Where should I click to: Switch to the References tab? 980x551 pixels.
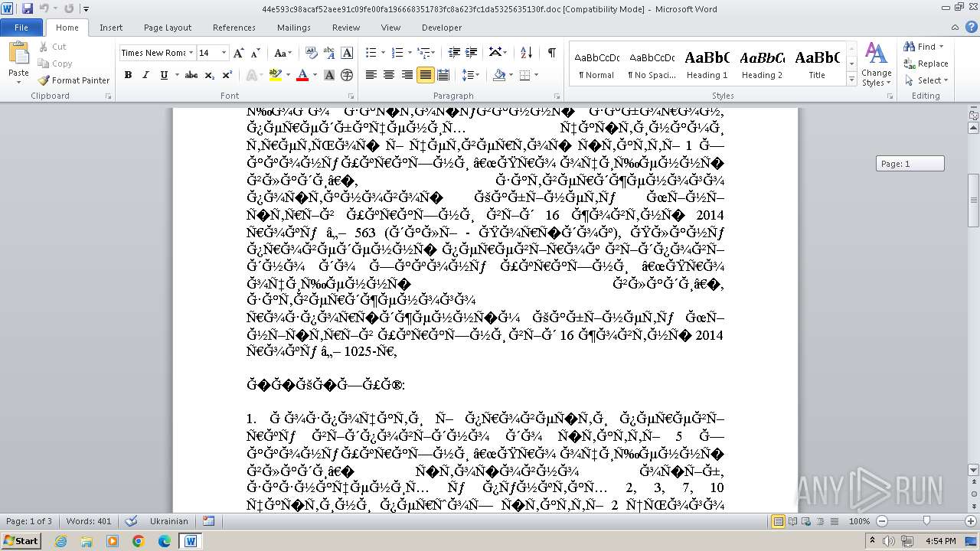[x=234, y=28]
